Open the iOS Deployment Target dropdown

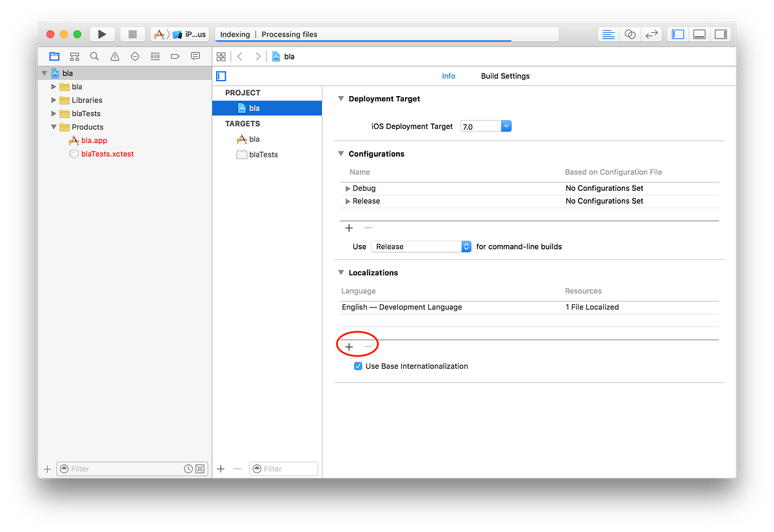click(x=506, y=126)
